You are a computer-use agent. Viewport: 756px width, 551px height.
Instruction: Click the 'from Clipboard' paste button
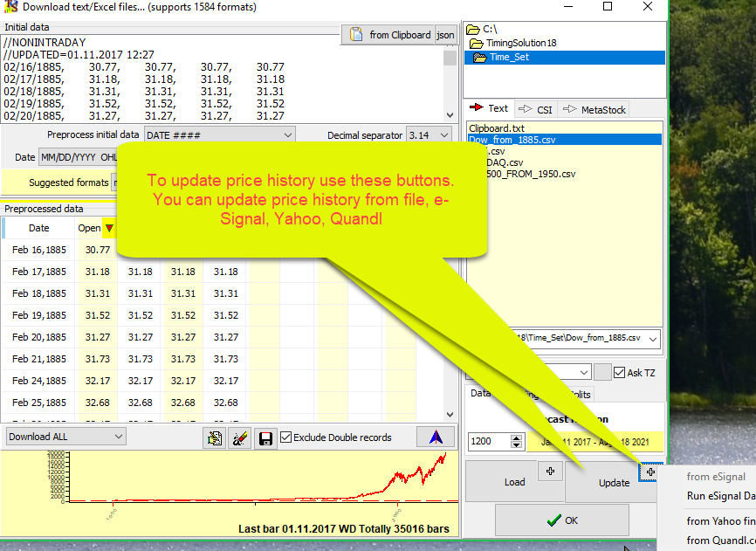point(390,35)
